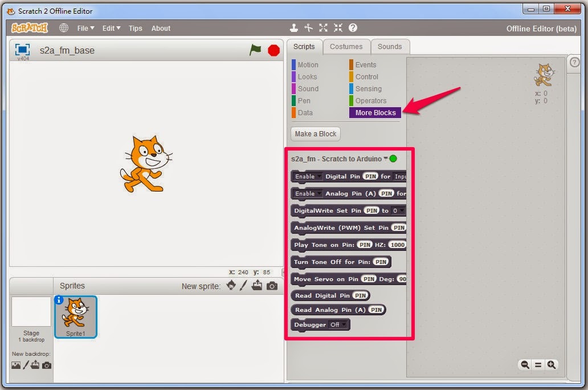Zoom out the scripts area
The height and width of the screenshot is (390, 588).
point(525,364)
